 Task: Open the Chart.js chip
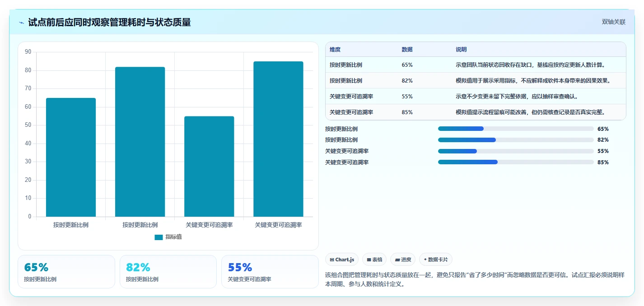click(342, 260)
